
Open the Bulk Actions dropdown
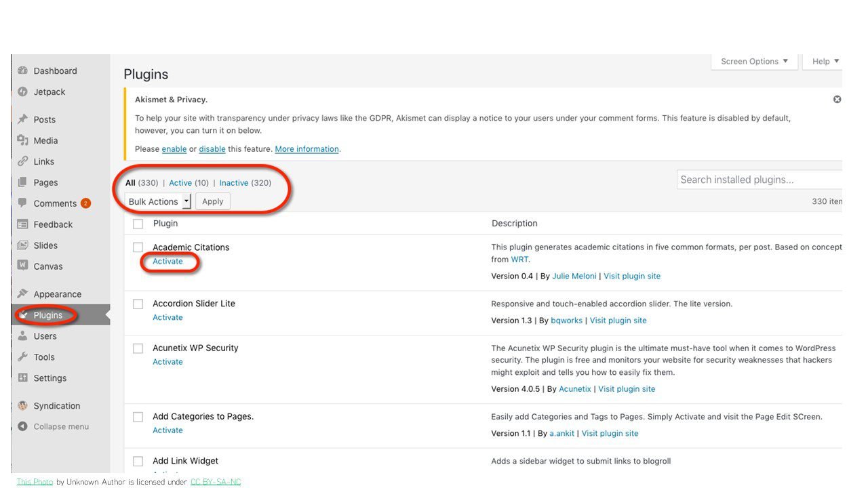pos(158,201)
